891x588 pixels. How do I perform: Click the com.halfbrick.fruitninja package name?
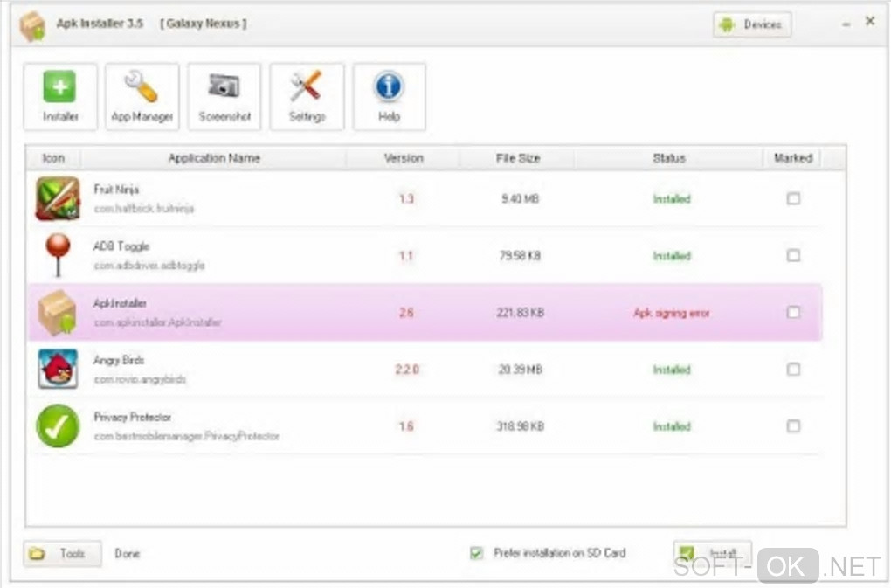[144, 209]
